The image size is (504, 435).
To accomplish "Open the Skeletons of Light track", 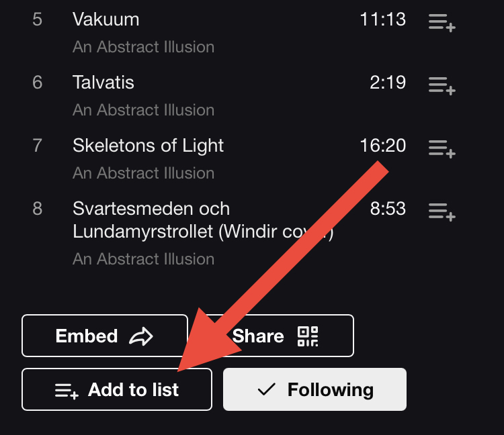I will click(148, 146).
